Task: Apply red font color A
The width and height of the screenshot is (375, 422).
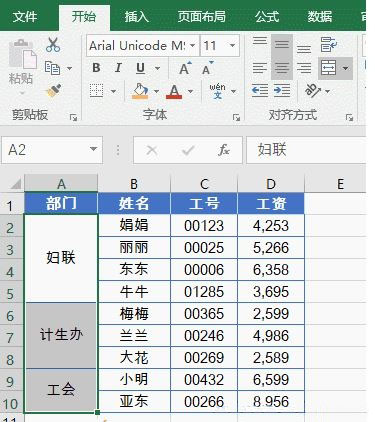Action: [174, 91]
